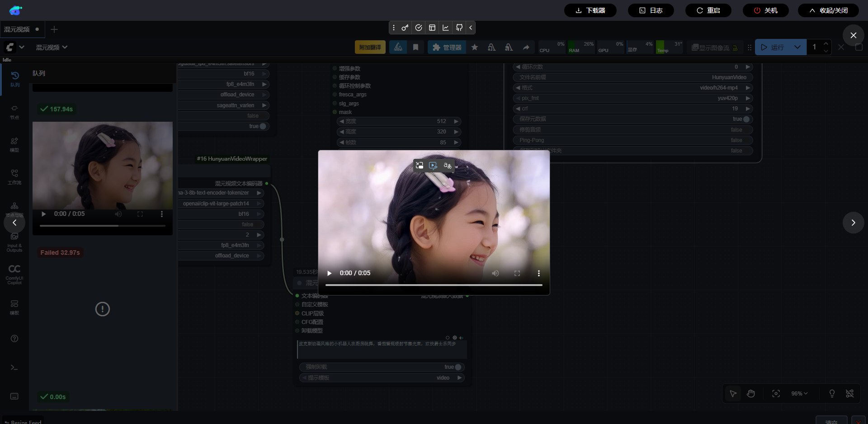Open the 96% zoom level dropdown
This screenshot has height=424, width=868.
pos(799,394)
